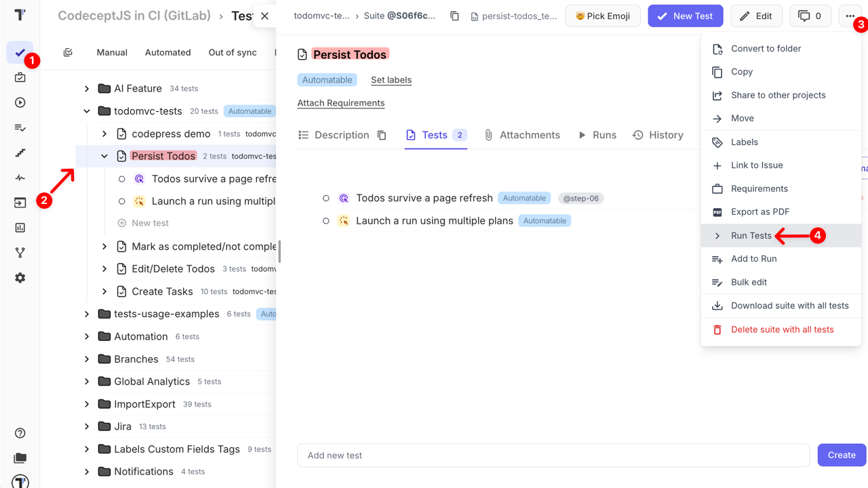This screenshot has height=488, width=868.
Task: Copy the suite ID icon in breadcrumb
Action: [x=454, y=16]
